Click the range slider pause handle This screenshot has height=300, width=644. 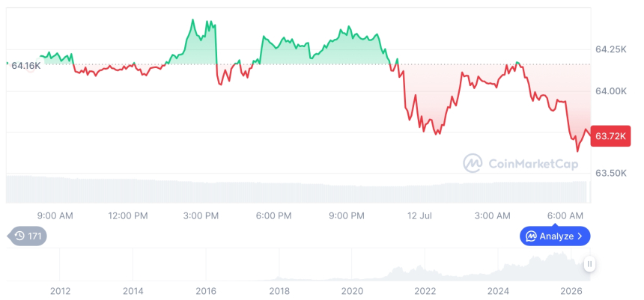tap(589, 264)
